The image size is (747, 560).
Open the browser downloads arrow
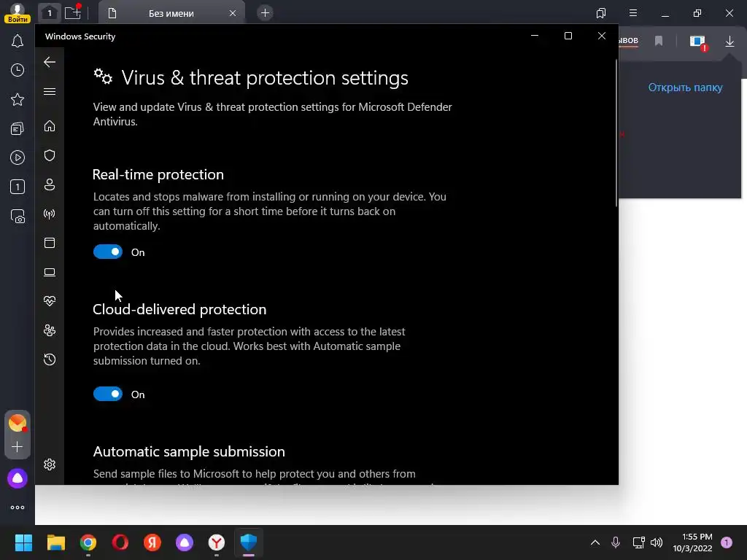pos(729,42)
